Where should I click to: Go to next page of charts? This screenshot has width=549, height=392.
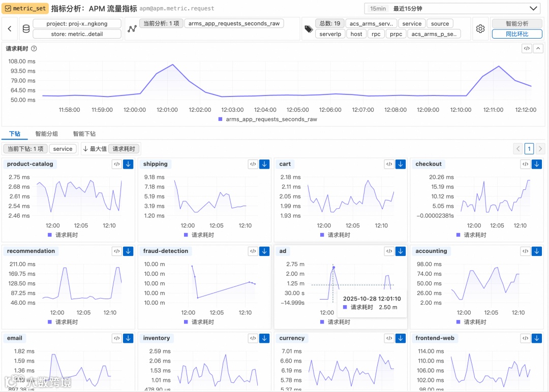[x=540, y=149]
